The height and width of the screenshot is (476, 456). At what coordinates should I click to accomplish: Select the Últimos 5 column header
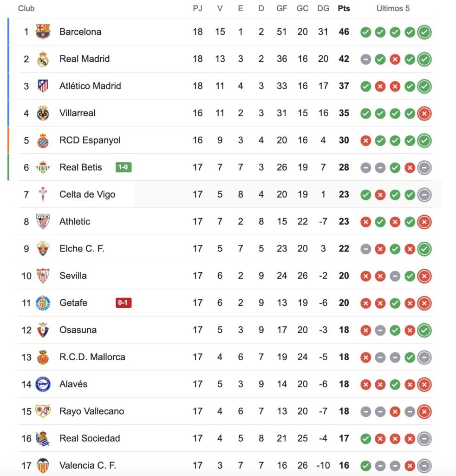click(x=393, y=8)
